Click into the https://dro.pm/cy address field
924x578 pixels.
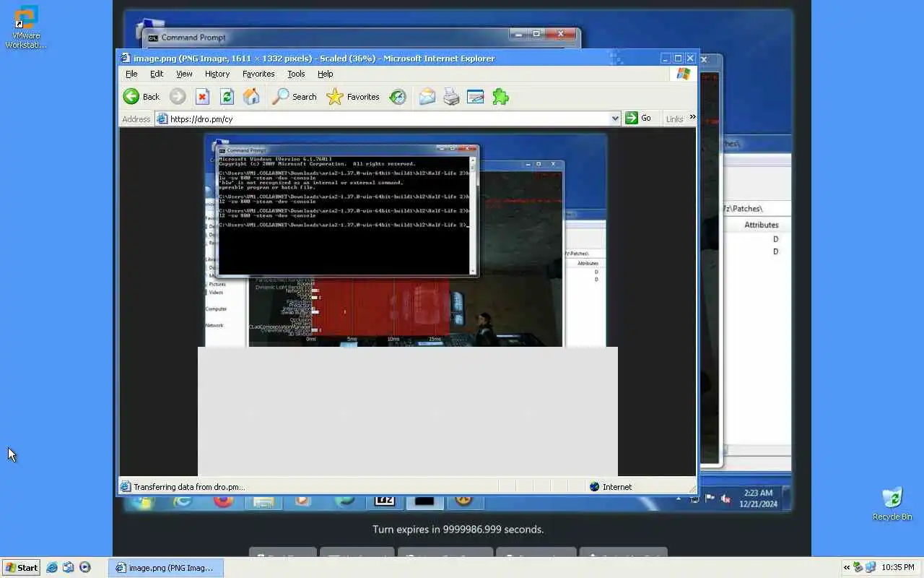coord(388,118)
